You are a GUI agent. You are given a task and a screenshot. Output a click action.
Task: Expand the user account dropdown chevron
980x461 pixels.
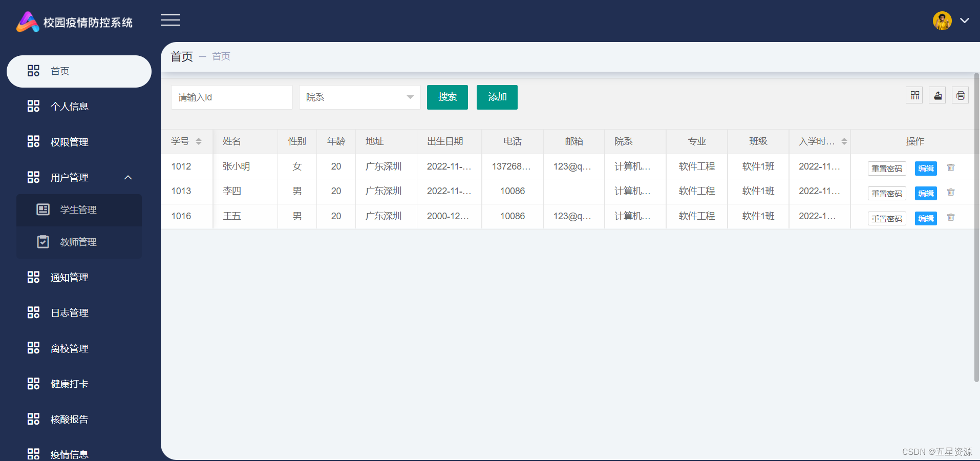965,20
